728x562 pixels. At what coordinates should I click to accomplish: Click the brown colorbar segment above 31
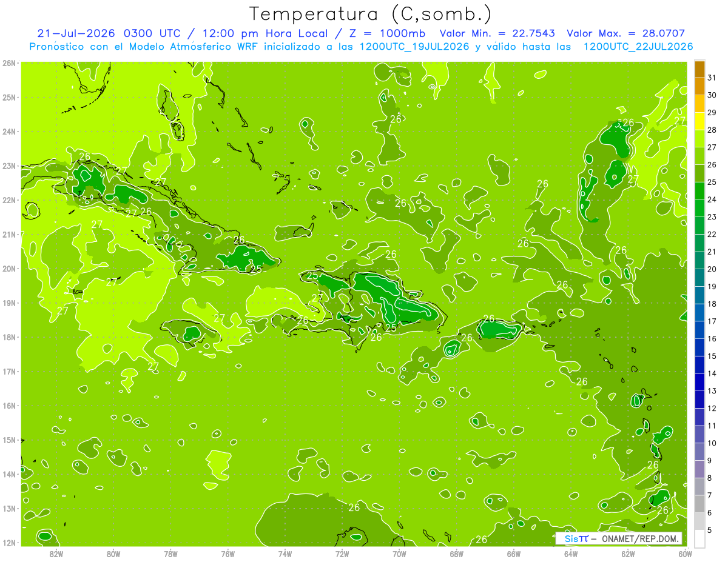click(699, 69)
